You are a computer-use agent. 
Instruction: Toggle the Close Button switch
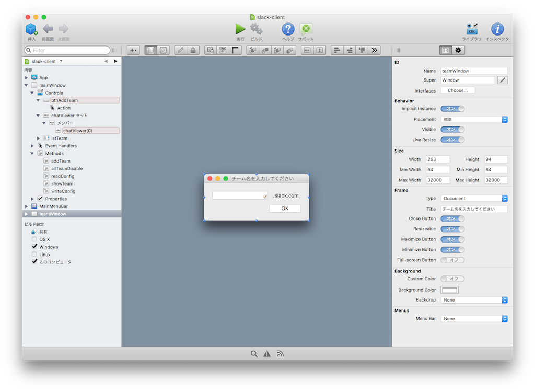point(452,218)
